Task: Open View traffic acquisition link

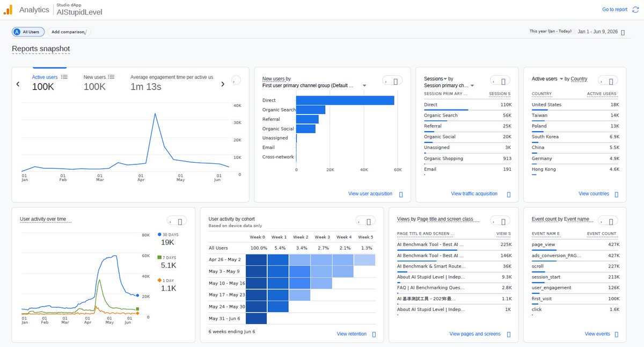Action: [x=474, y=194]
